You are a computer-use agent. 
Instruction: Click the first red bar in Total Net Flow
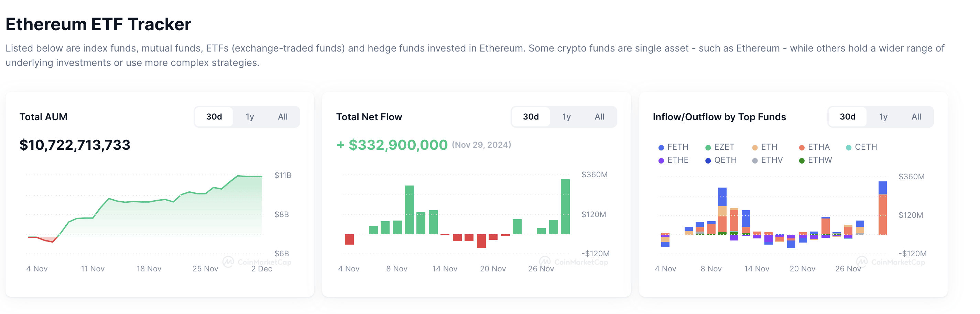click(349, 239)
